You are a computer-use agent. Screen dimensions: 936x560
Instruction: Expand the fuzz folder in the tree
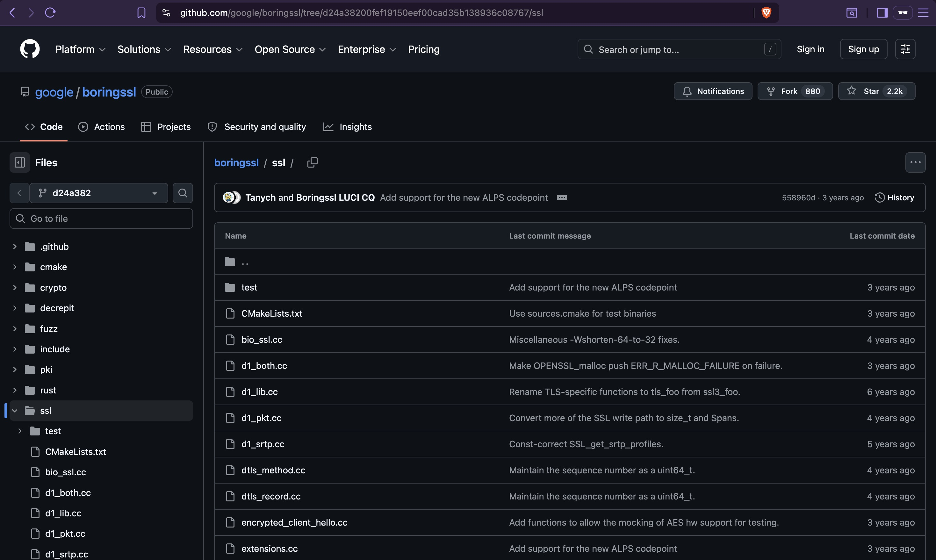pyautogui.click(x=15, y=329)
